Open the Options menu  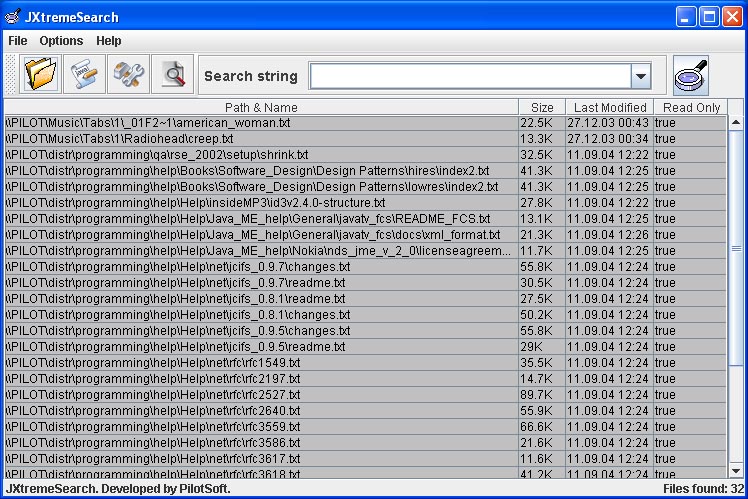(x=61, y=41)
